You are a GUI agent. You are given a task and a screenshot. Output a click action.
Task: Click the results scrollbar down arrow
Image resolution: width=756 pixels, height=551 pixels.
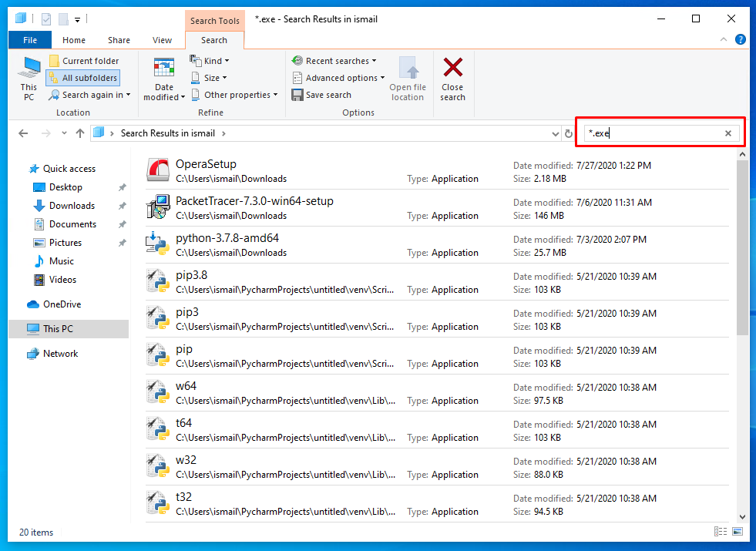point(742,517)
